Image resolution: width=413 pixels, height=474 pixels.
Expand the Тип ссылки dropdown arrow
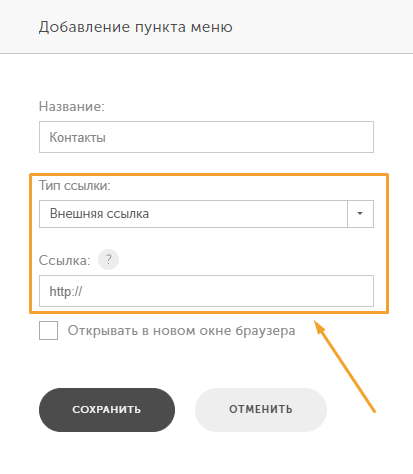point(360,214)
